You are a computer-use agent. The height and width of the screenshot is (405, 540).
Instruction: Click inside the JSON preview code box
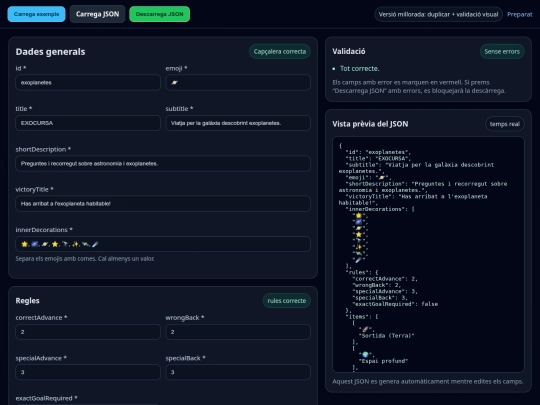click(428, 255)
